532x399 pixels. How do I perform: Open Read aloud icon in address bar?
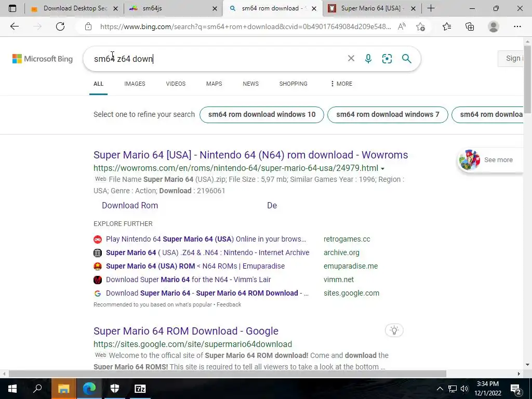[x=402, y=26]
